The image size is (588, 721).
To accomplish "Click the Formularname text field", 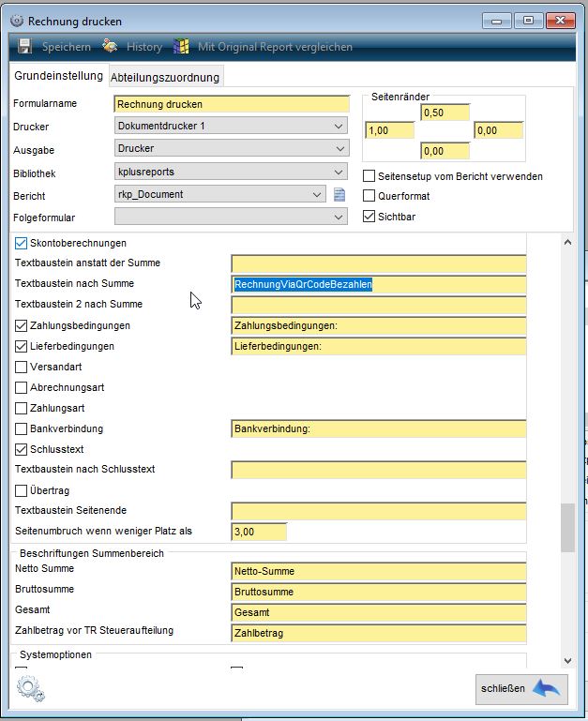I will [231, 104].
